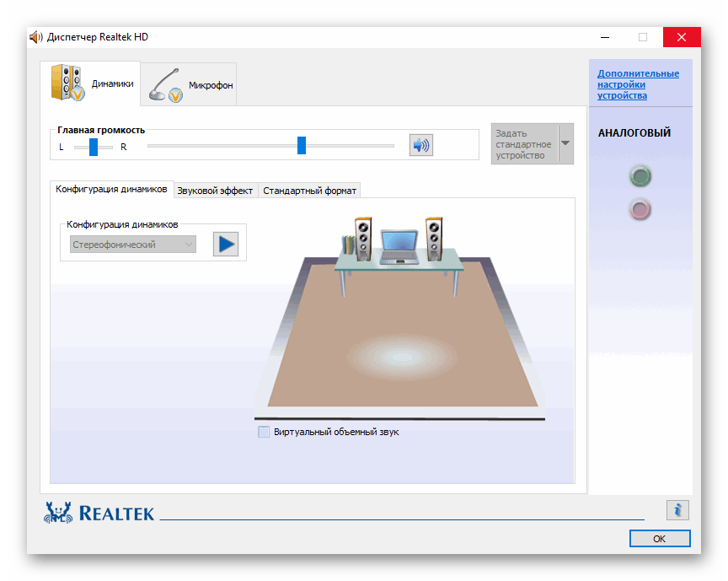
Task: Play the speaker configuration test sound
Action: [x=225, y=245]
